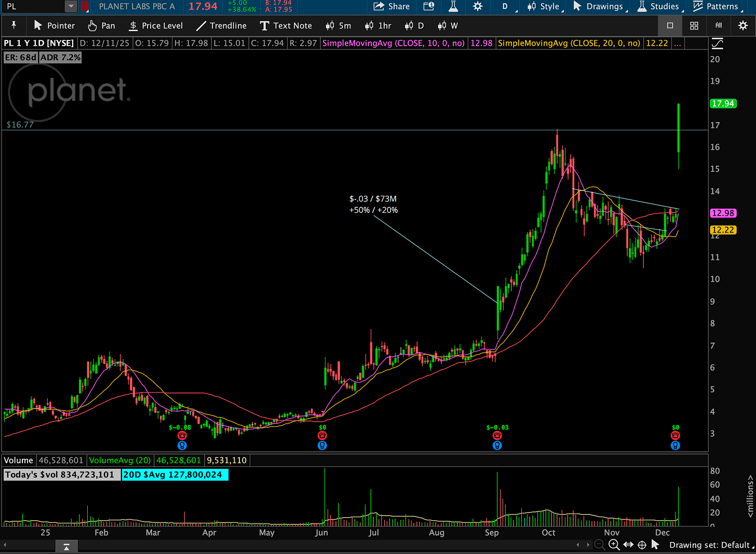Open chart settings gear in top bar
This screenshot has width=756, height=554.
click(x=478, y=6)
